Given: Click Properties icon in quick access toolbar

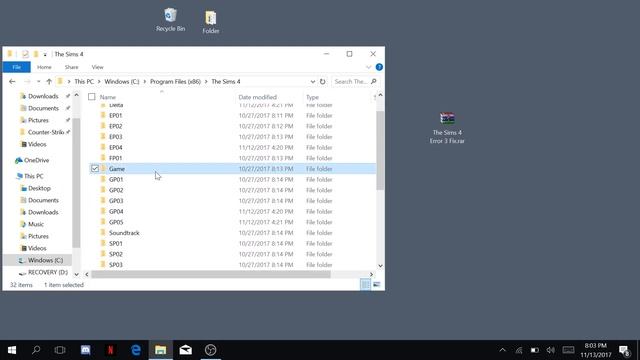Looking at the screenshot, I should coord(25,54).
